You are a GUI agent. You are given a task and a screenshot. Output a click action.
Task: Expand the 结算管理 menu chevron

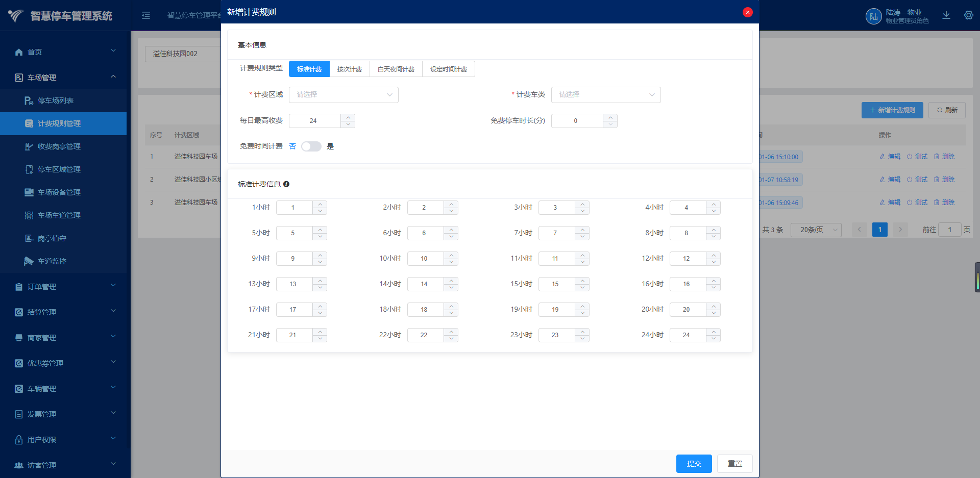pyautogui.click(x=113, y=311)
